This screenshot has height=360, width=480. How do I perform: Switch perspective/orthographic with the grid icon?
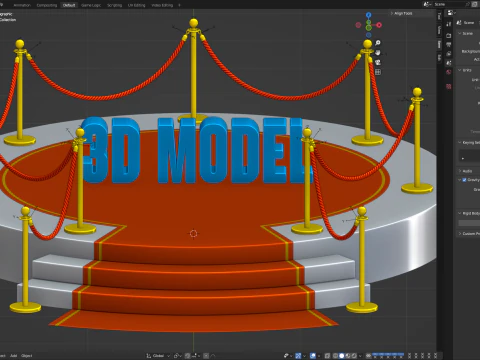378,72
